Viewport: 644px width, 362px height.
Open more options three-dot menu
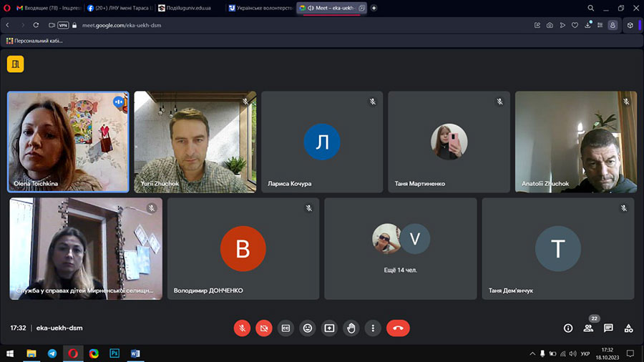(x=373, y=328)
